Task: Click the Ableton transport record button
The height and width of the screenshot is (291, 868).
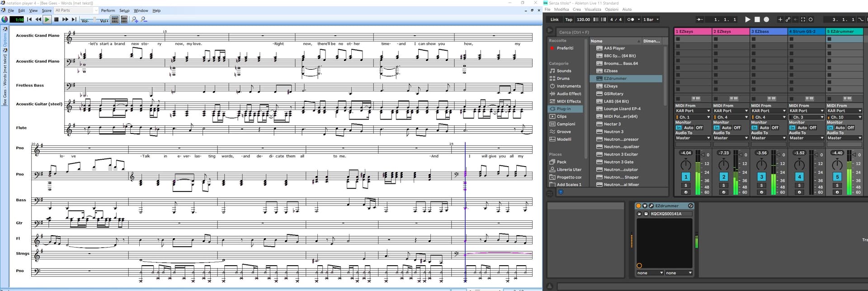Action: coord(766,19)
